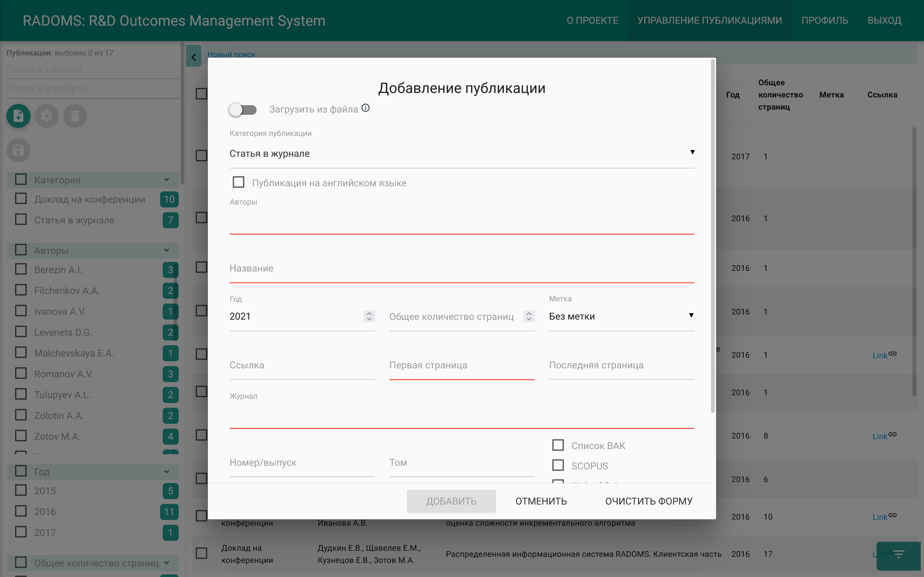Collapse the Авторы filter group
Image resolution: width=924 pixels, height=577 pixels.
tap(166, 250)
